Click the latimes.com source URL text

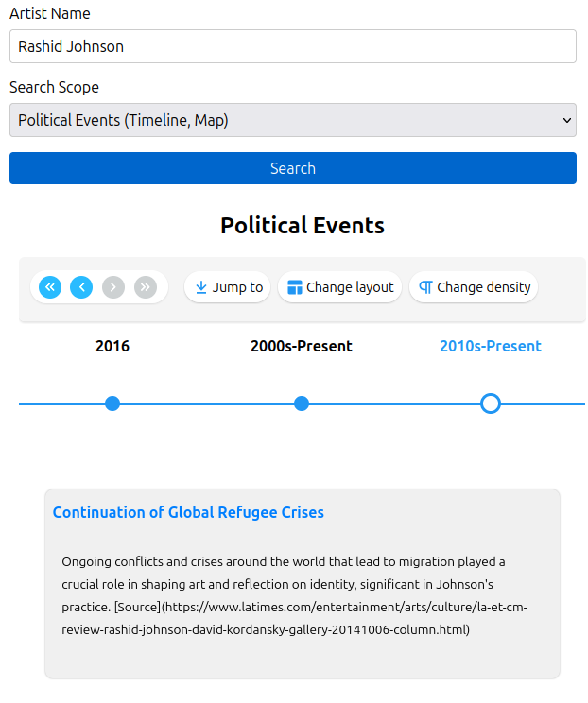tap(294, 618)
